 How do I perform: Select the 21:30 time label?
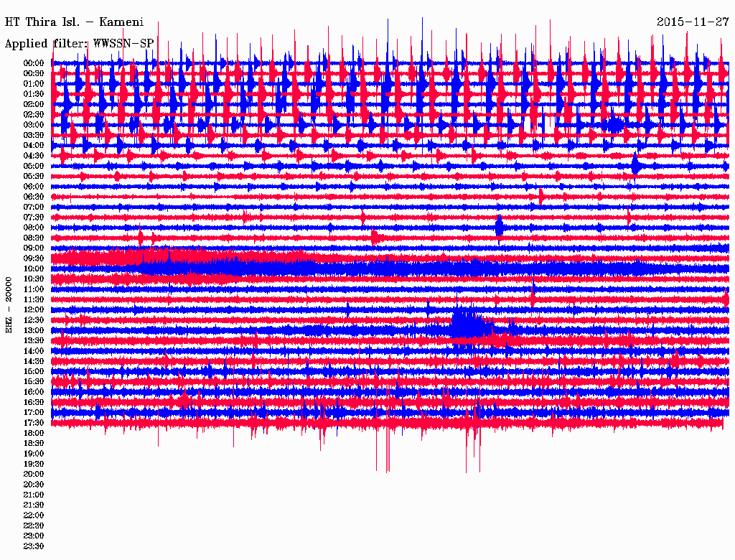(34, 505)
